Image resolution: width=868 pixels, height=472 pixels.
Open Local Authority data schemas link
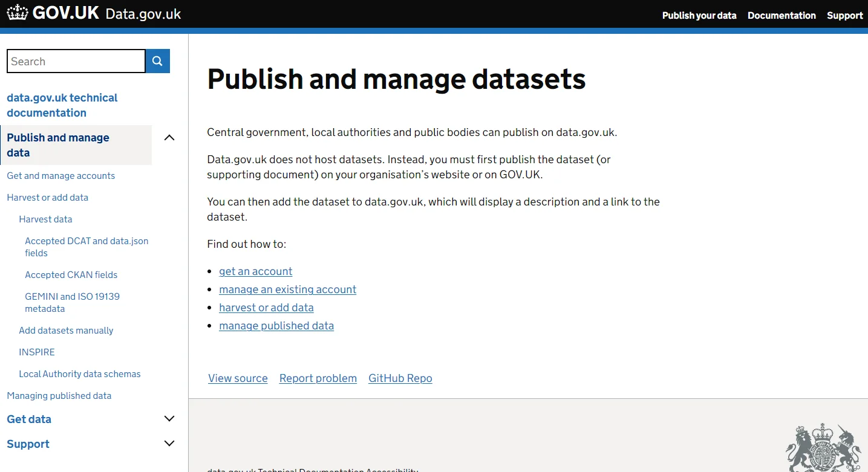[79, 374]
